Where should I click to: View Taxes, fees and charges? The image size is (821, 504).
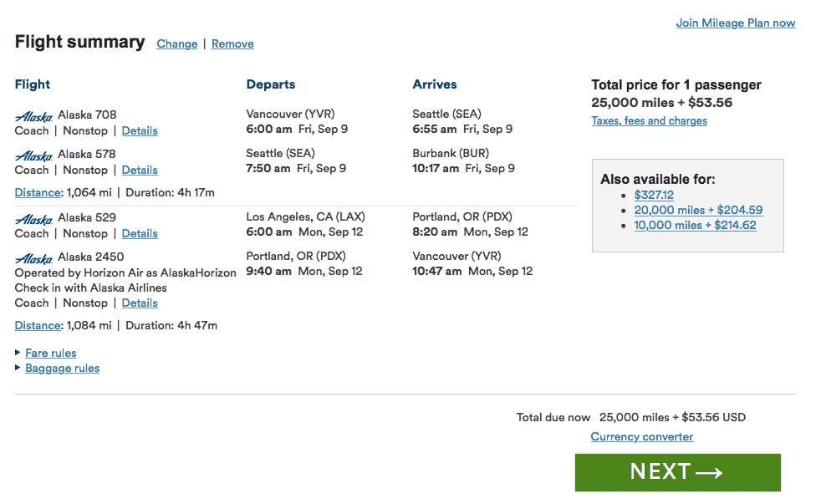click(x=649, y=121)
